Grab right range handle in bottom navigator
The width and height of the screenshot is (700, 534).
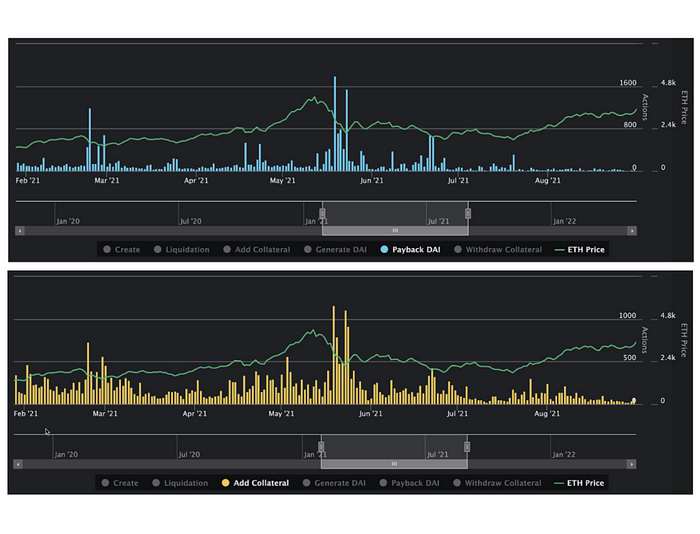tap(467, 446)
